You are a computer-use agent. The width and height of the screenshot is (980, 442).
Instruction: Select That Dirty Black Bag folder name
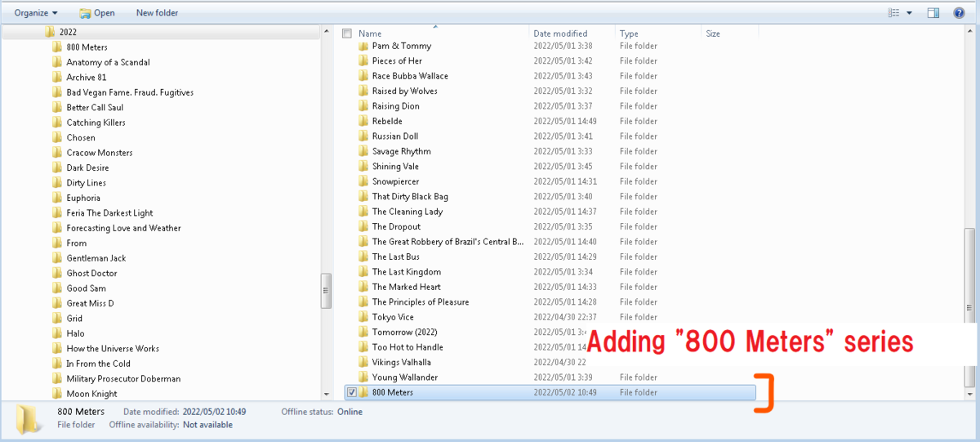[x=410, y=197]
